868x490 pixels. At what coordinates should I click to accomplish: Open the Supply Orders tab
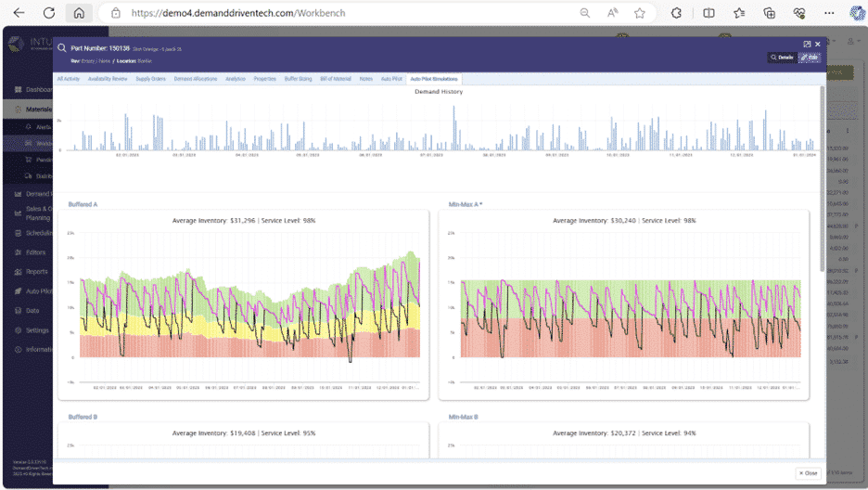pyautogui.click(x=150, y=79)
